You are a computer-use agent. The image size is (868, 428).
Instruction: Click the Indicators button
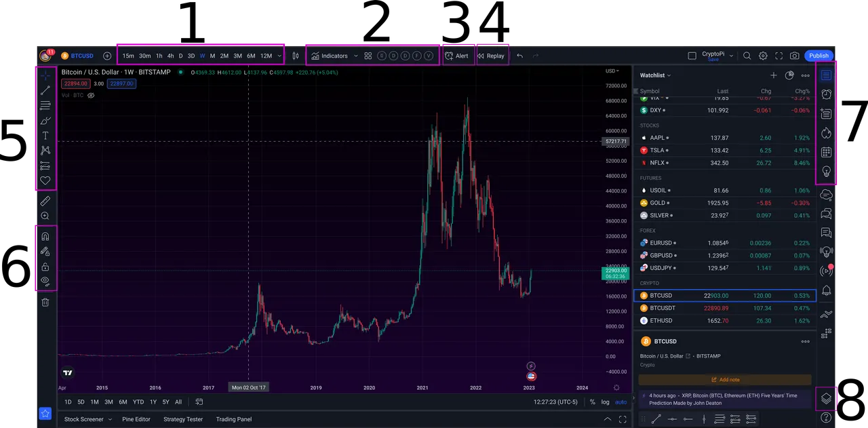[330, 56]
